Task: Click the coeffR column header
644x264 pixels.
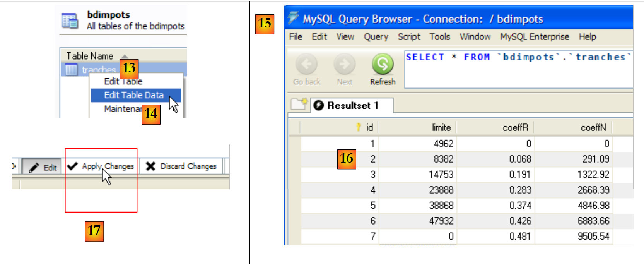Action: click(x=495, y=127)
